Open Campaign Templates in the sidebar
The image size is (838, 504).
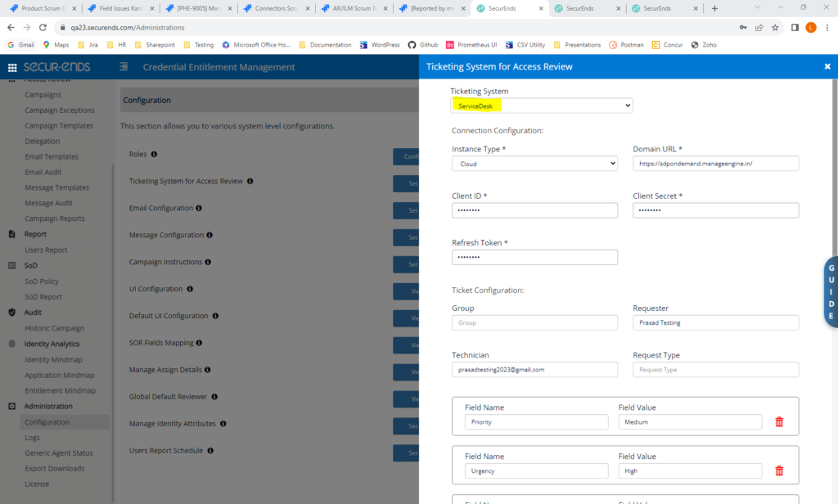[x=59, y=126]
